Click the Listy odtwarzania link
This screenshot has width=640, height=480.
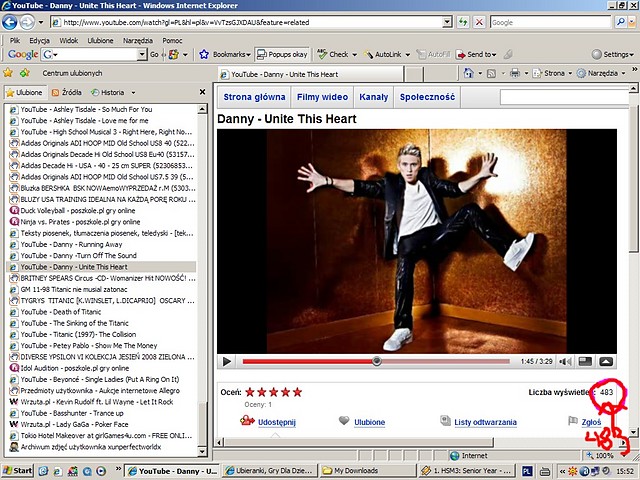(485, 422)
